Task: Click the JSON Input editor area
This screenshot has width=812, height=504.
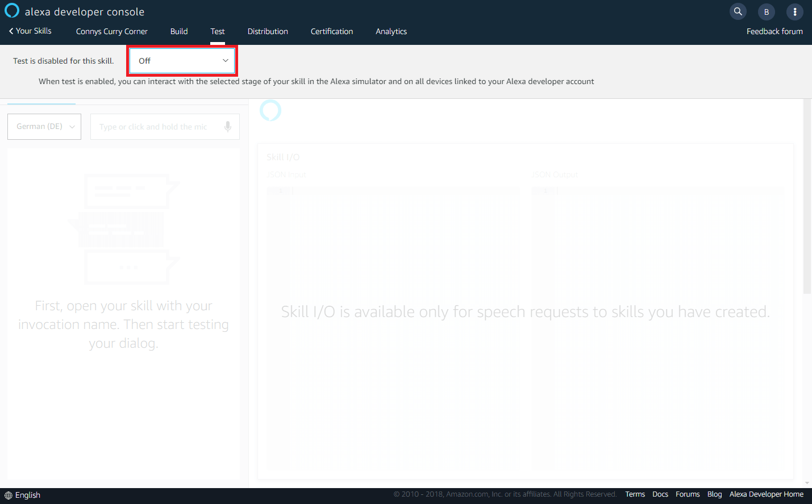Action: (394, 328)
